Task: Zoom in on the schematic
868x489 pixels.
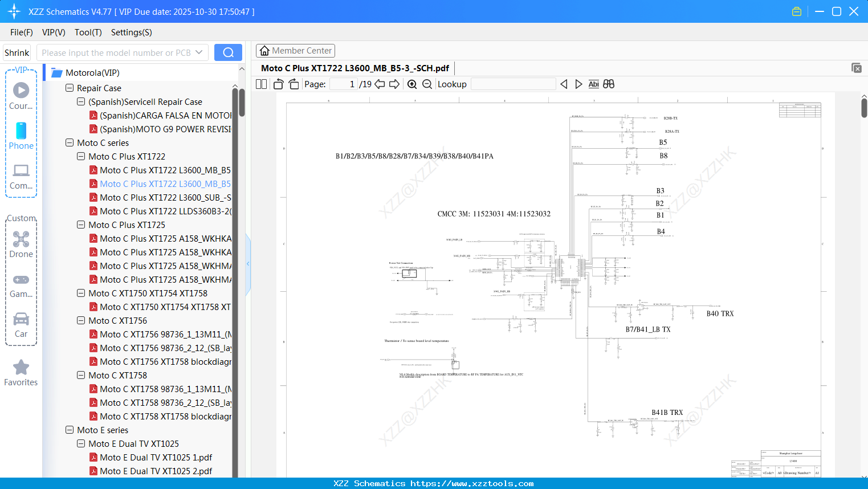Action: point(412,84)
